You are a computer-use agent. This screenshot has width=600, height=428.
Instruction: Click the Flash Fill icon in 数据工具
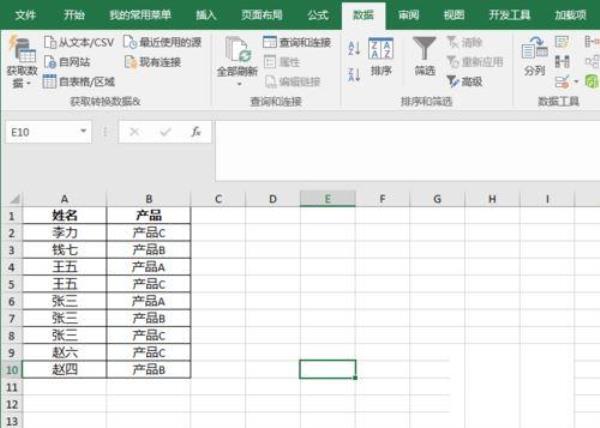(562, 42)
